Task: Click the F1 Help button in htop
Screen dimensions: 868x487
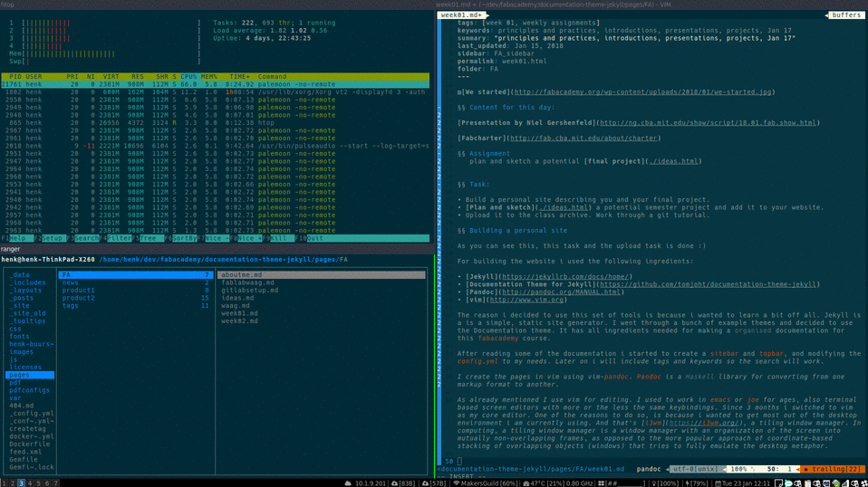Action: tap(16, 238)
